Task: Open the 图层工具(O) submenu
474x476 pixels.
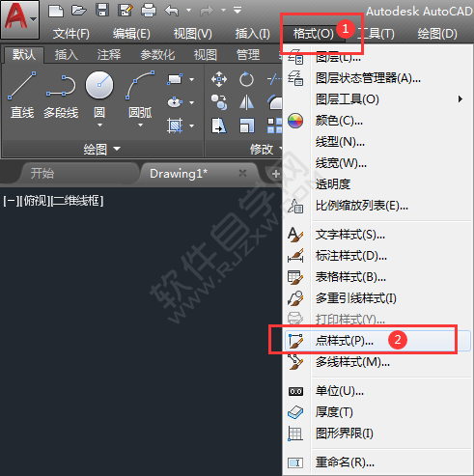Action: [376, 99]
